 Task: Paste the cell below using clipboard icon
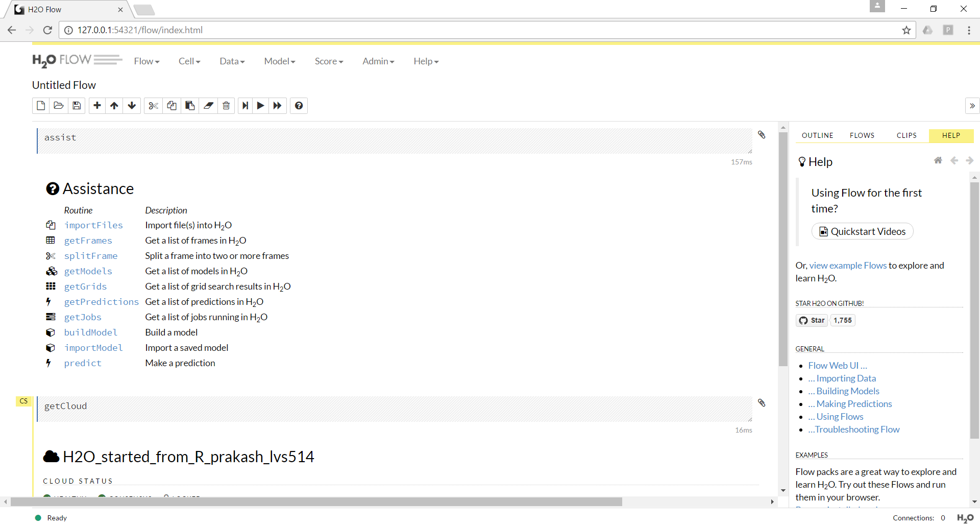190,106
